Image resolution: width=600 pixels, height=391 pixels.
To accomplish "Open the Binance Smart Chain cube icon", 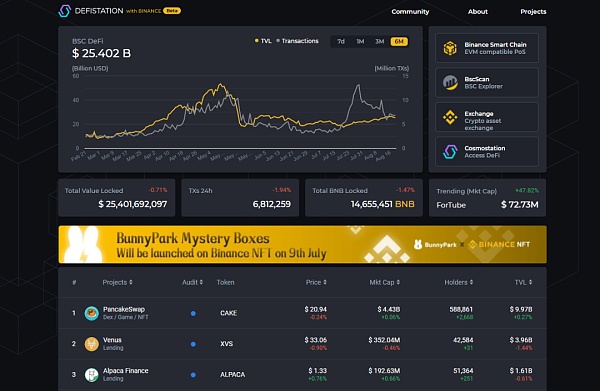I will (x=450, y=48).
